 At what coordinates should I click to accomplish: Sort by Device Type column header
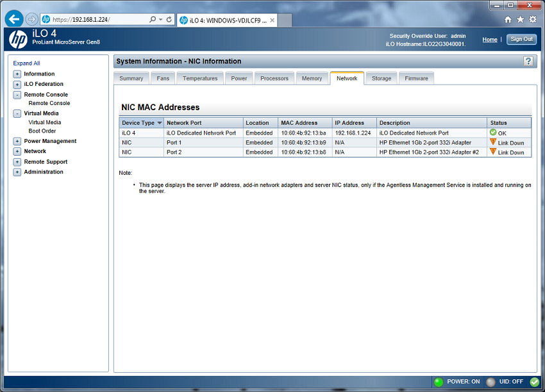coord(142,123)
